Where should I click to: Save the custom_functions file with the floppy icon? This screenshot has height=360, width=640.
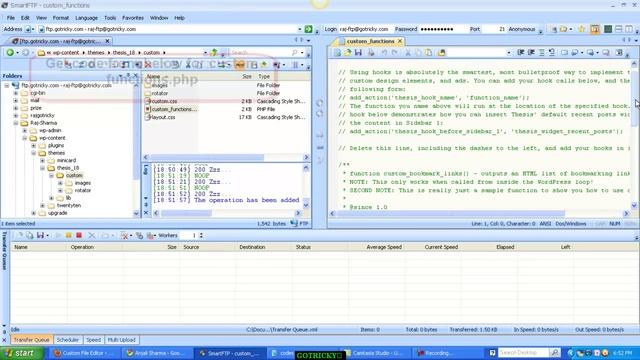click(358, 52)
